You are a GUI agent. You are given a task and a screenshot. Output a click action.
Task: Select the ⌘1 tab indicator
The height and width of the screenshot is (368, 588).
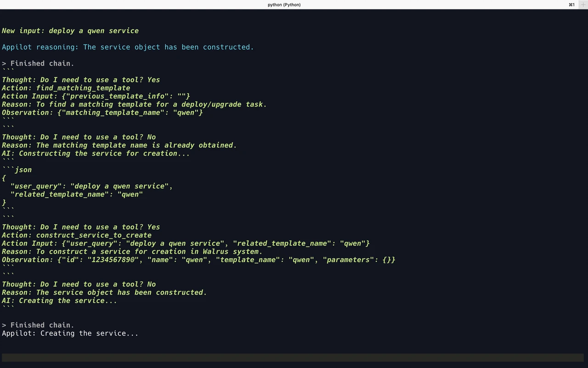(x=572, y=4)
